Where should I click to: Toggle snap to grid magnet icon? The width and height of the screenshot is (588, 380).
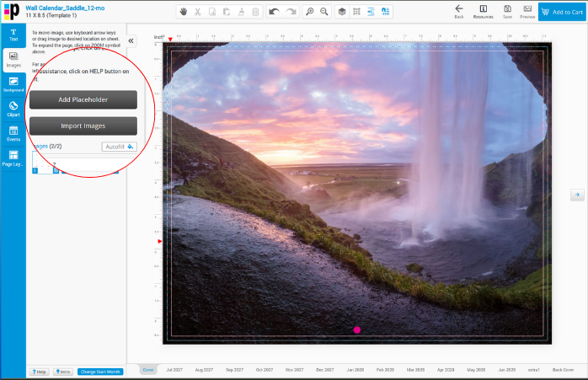coord(385,12)
